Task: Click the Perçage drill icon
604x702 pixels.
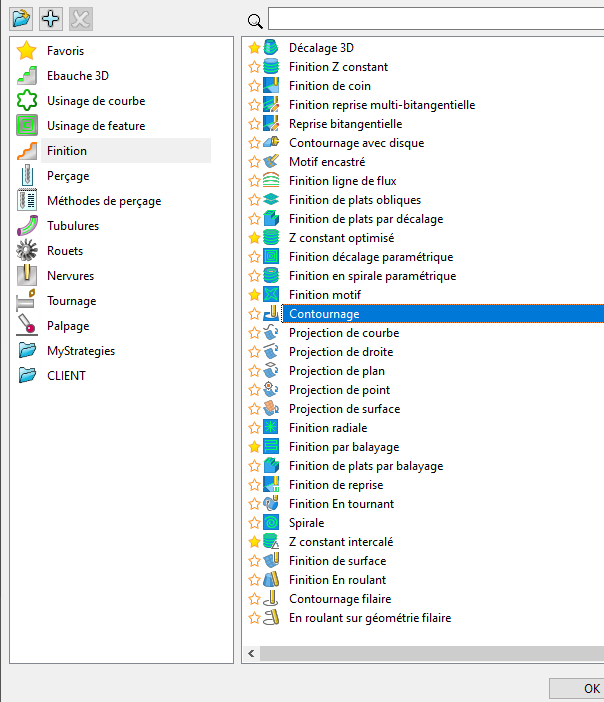Action: pos(28,176)
